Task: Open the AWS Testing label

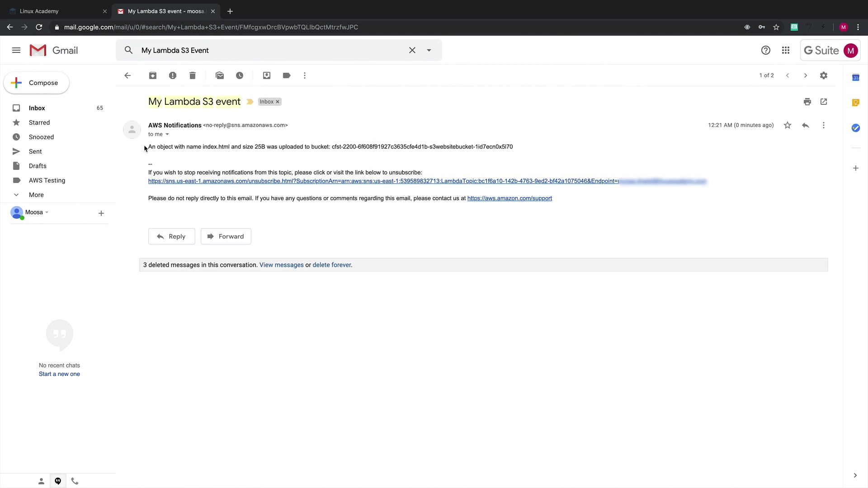Action: [47, 180]
